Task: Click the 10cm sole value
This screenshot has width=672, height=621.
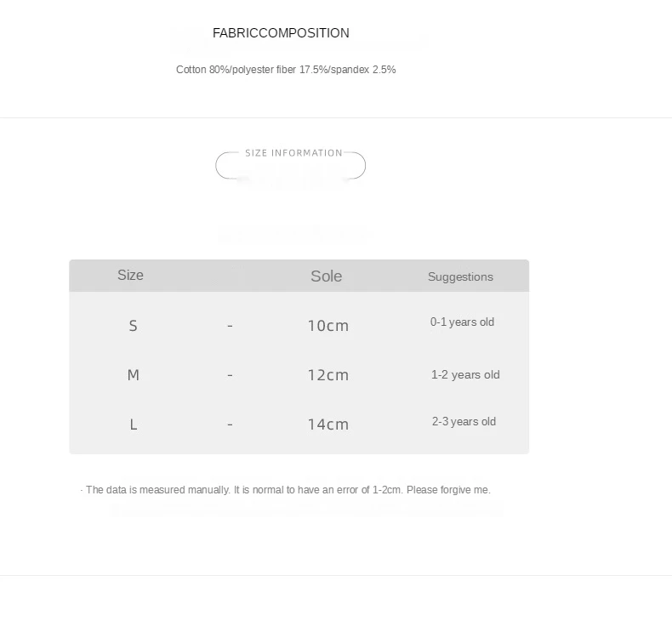Action: (x=328, y=326)
